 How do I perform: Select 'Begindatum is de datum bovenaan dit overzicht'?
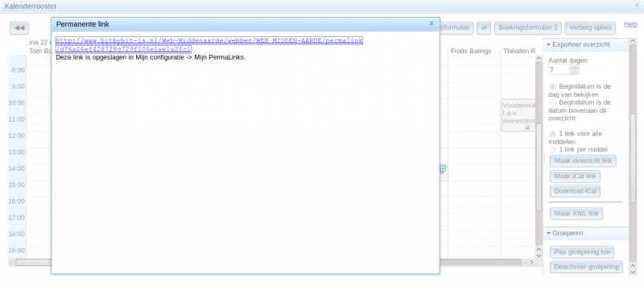tap(553, 102)
